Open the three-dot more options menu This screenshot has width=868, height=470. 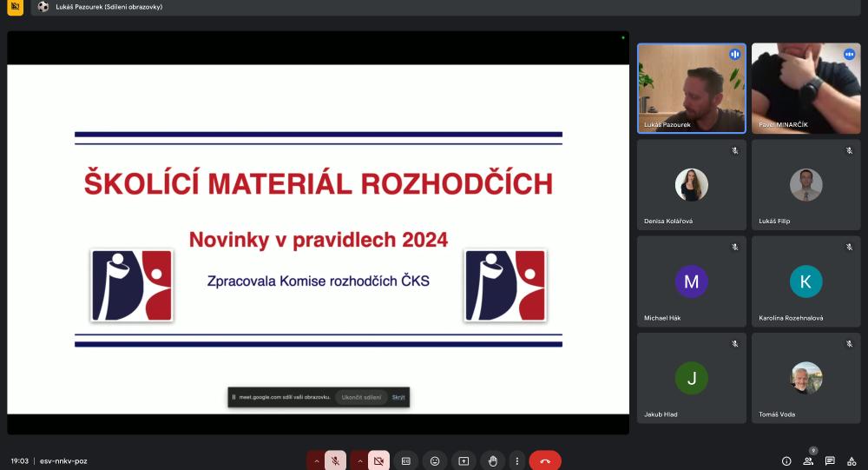click(517, 461)
